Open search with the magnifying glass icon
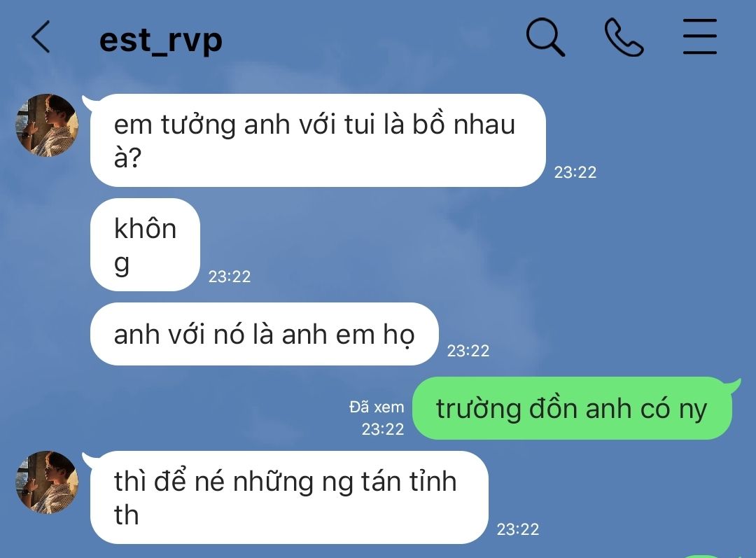The image size is (756, 558). click(545, 37)
